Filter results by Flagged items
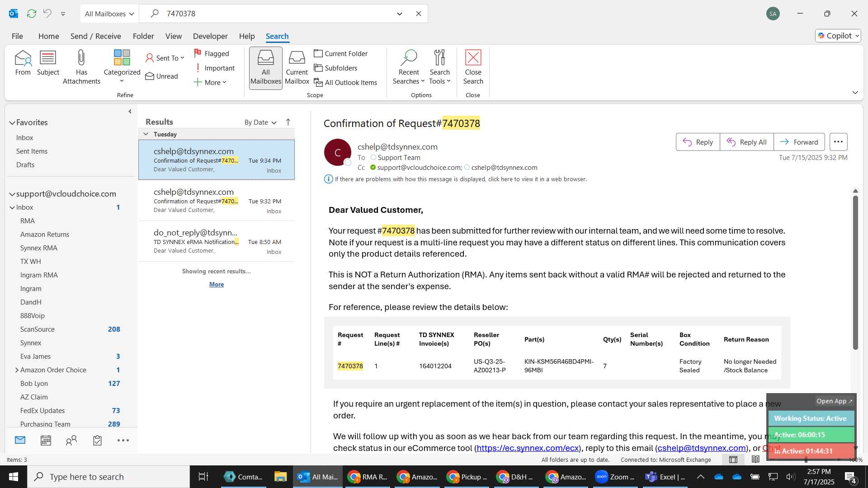This screenshot has width=868, height=488. pyautogui.click(x=212, y=53)
